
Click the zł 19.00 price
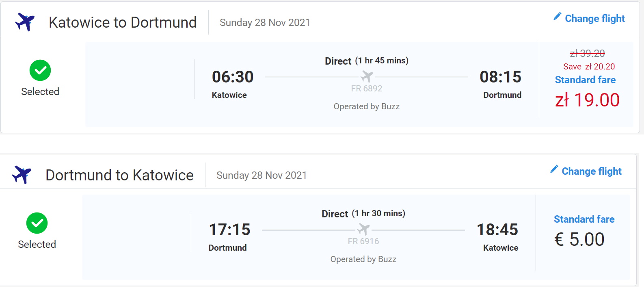click(587, 100)
